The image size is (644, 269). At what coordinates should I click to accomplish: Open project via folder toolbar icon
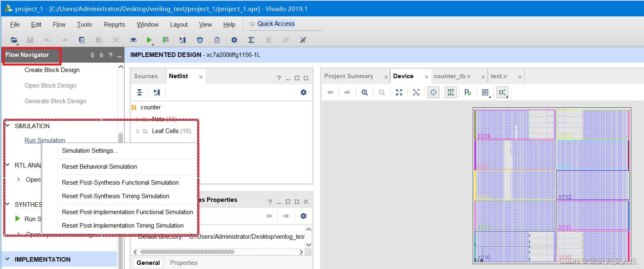tap(14, 40)
